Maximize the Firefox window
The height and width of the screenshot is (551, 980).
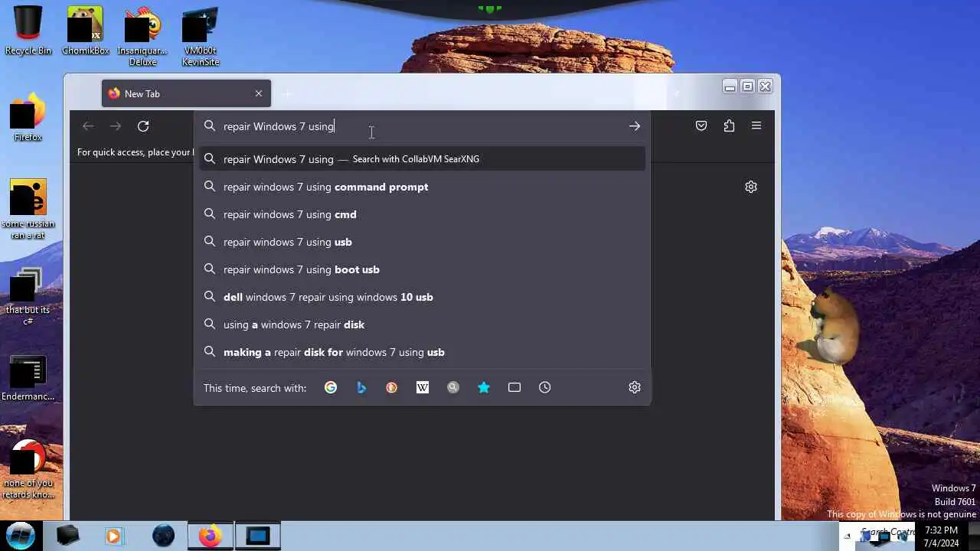748,86
